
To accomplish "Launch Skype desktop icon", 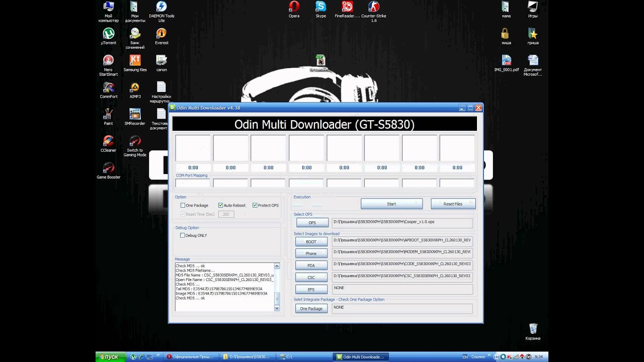I will click(320, 10).
